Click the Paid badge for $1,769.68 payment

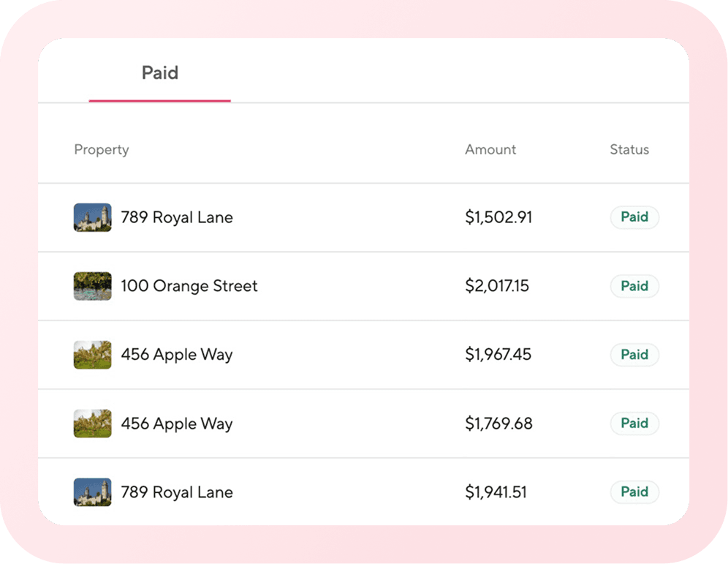pyautogui.click(x=634, y=424)
